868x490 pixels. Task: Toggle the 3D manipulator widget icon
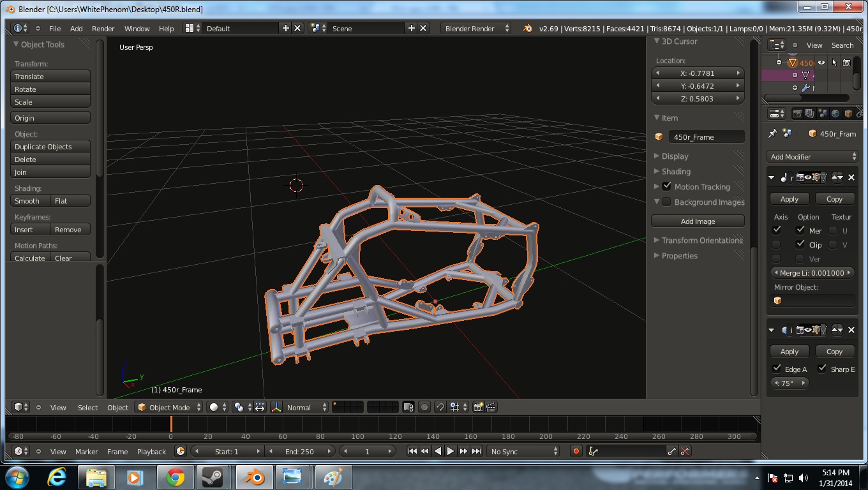277,407
